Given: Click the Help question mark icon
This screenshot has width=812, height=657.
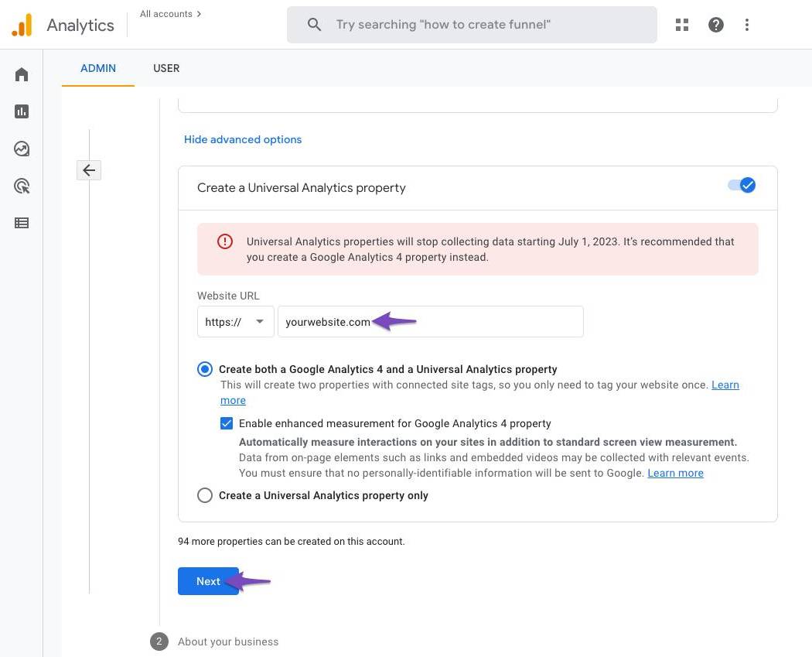Looking at the screenshot, I should tap(716, 25).
